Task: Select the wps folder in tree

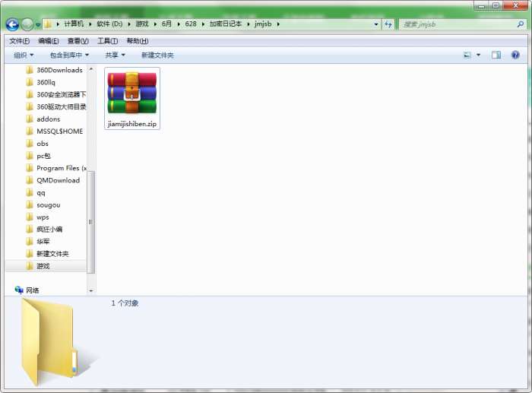Action: [x=37, y=217]
